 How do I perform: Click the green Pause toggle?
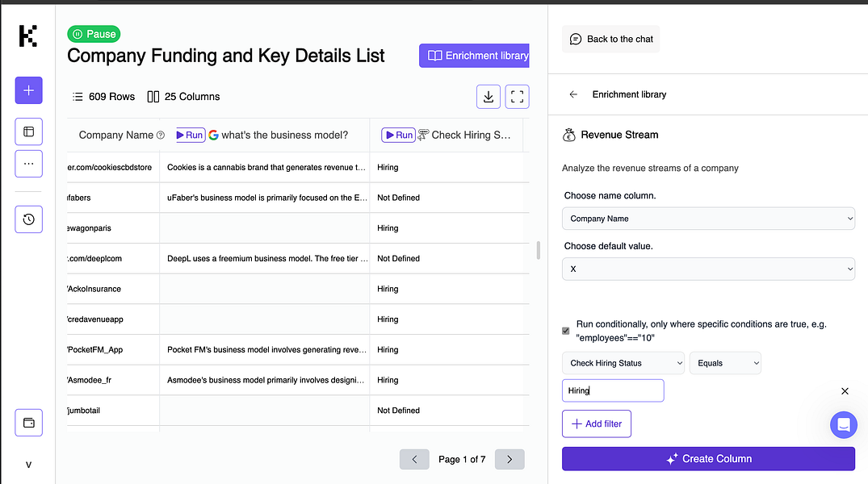coord(94,34)
